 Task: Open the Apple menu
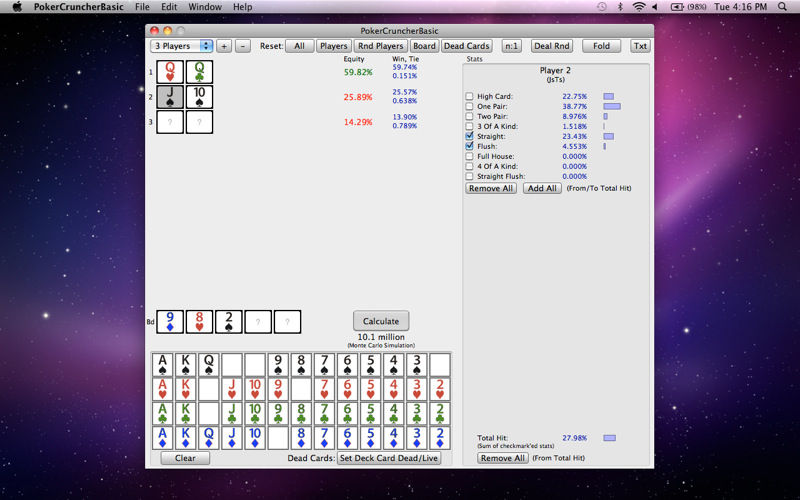[17, 7]
